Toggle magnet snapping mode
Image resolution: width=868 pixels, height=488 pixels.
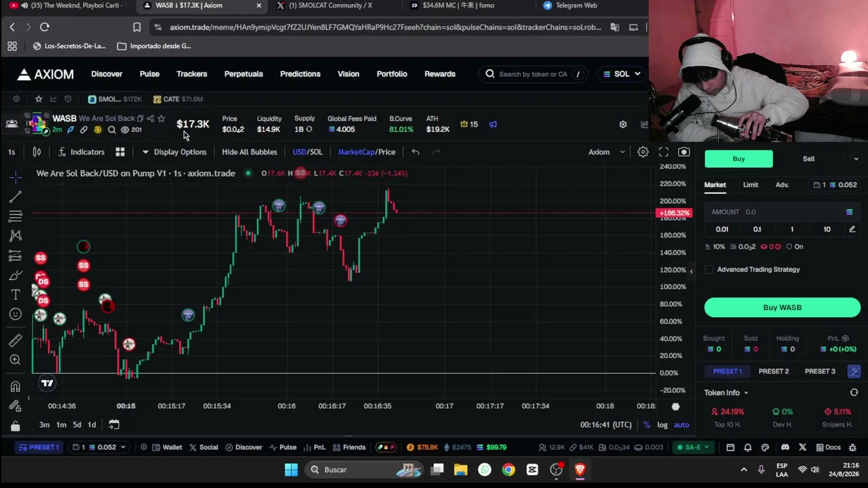click(15, 386)
